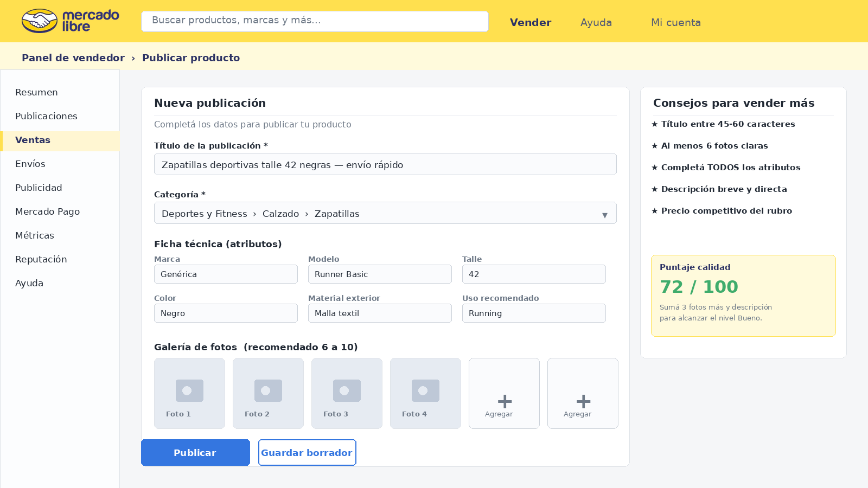
Task: Click the Foto 2 image placeholder icon
Action: click(x=268, y=390)
